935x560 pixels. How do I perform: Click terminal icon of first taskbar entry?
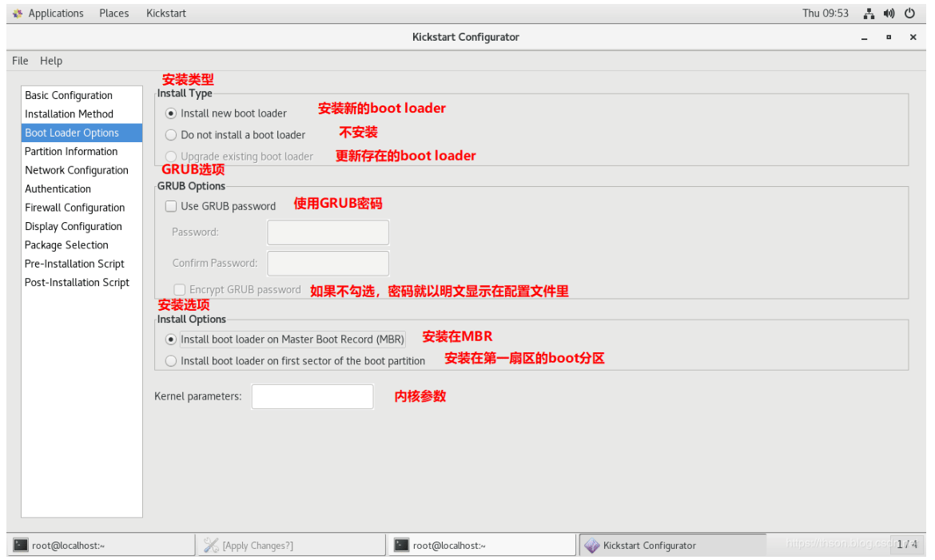[21, 545]
